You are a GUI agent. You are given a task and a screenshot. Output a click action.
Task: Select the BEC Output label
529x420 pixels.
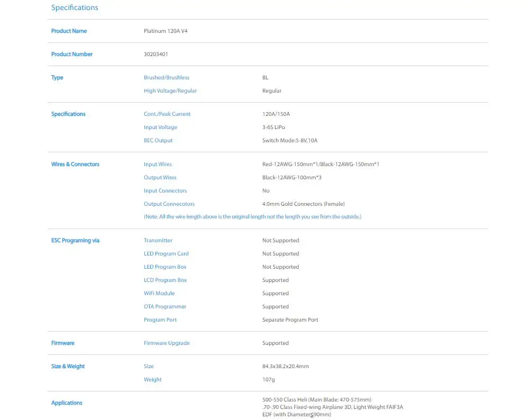click(158, 140)
